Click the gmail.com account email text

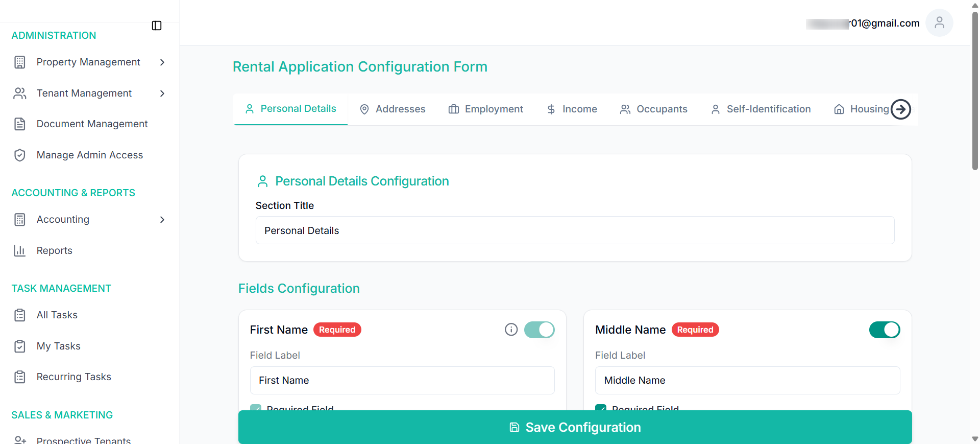(863, 24)
